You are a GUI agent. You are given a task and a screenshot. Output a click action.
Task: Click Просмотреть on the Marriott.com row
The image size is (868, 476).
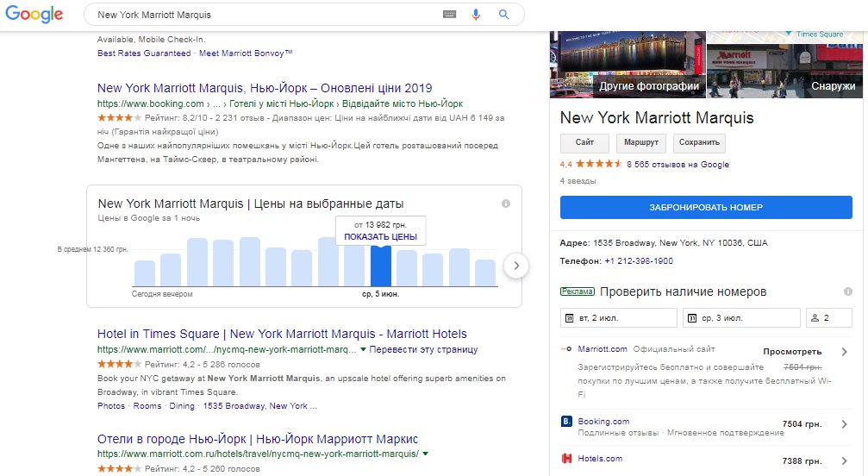792,352
